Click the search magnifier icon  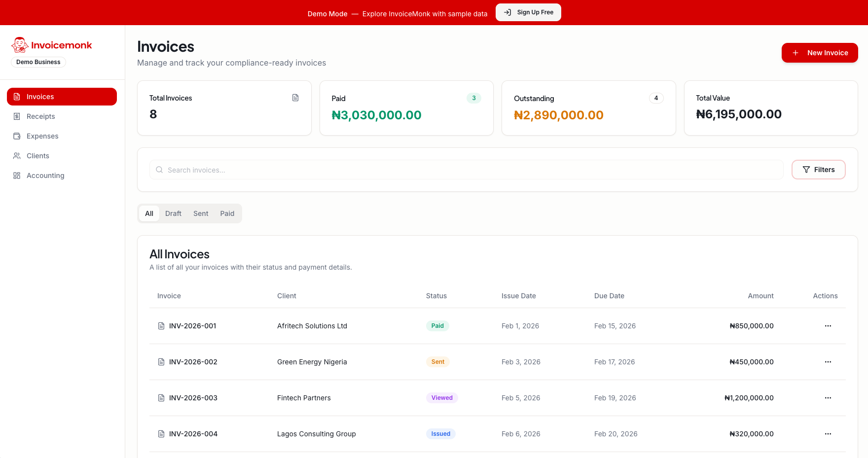pos(159,170)
